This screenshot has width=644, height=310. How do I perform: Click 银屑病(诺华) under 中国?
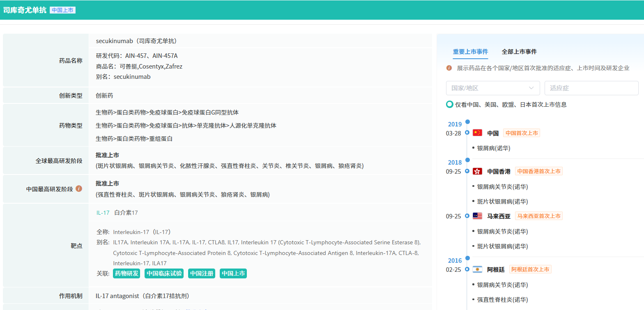494,148
